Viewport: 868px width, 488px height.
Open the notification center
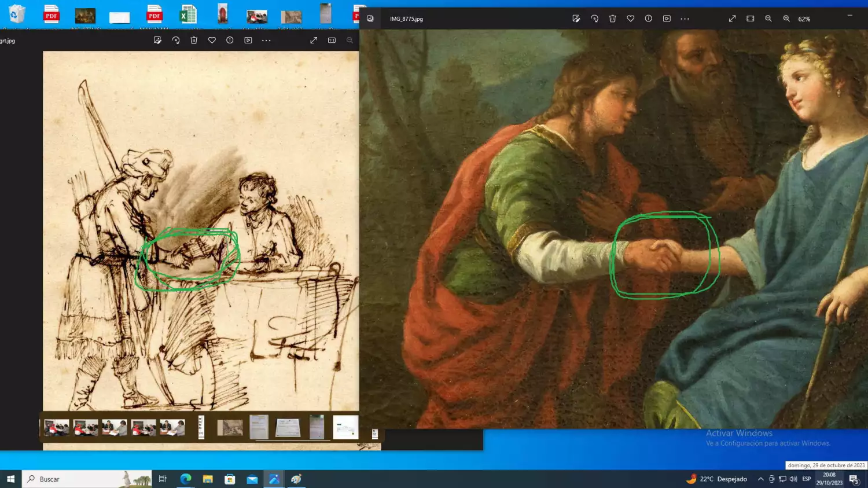854,479
